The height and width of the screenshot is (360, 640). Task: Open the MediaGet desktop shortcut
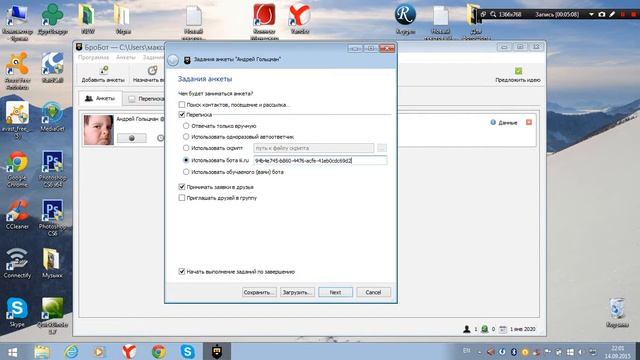pyautogui.click(x=52, y=117)
